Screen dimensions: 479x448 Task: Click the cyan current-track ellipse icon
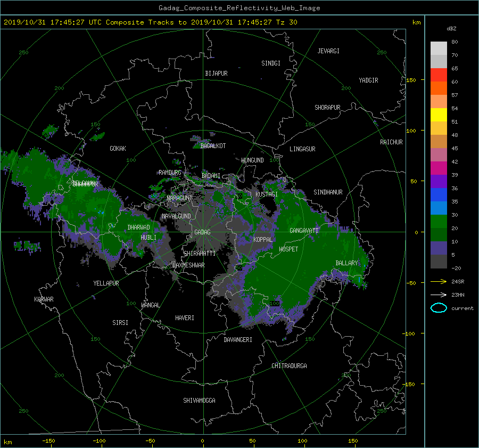[x=439, y=308]
